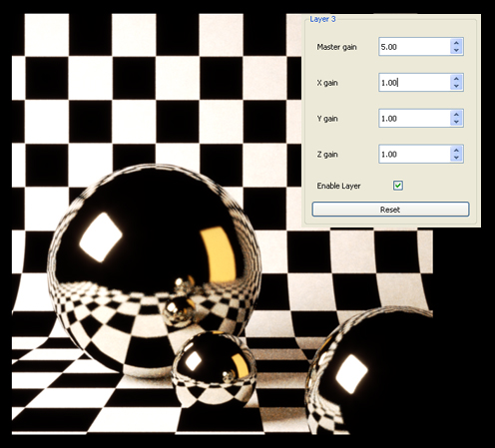Image resolution: width=495 pixels, height=448 pixels.
Task: Click the X gain input field
Action: [414, 83]
